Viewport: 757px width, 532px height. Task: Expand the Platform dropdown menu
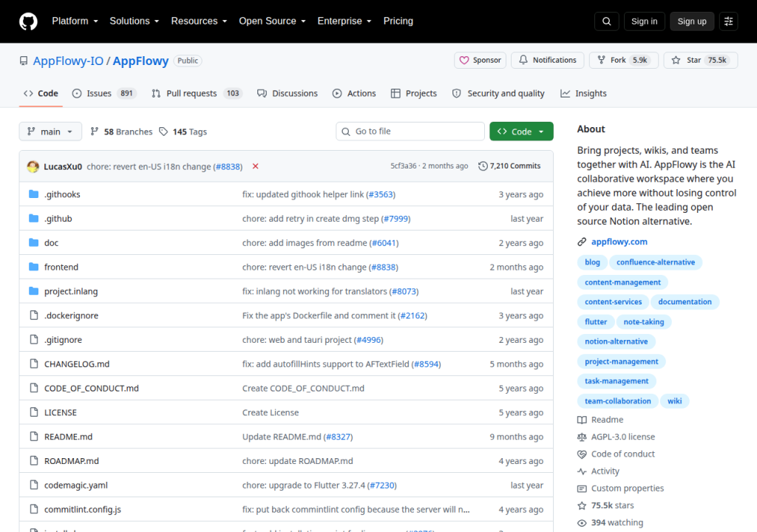coord(75,21)
